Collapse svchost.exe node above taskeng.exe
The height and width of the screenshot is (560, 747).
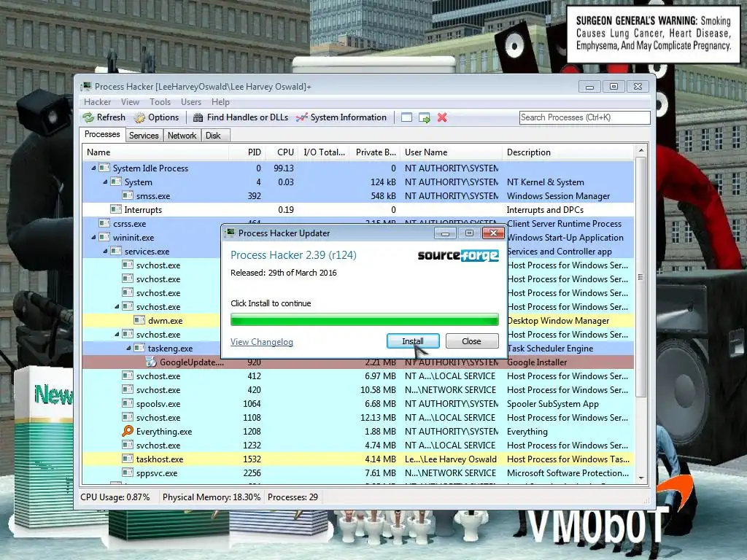coord(117,334)
